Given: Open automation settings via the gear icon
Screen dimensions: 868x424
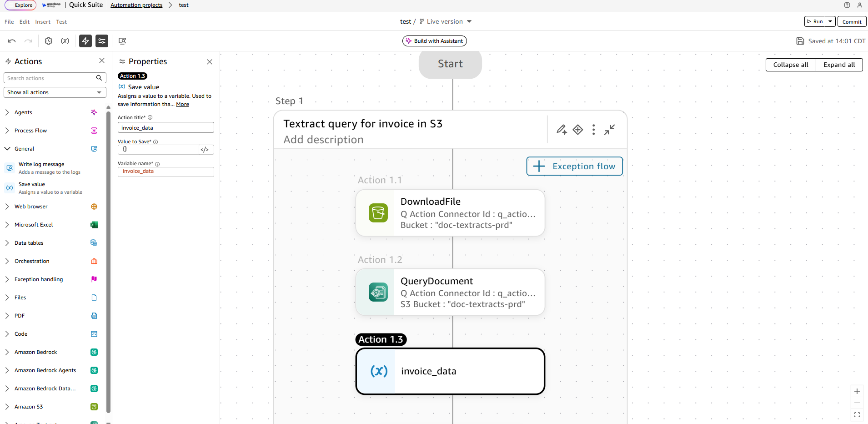Looking at the screenshot, I should 48,41.
